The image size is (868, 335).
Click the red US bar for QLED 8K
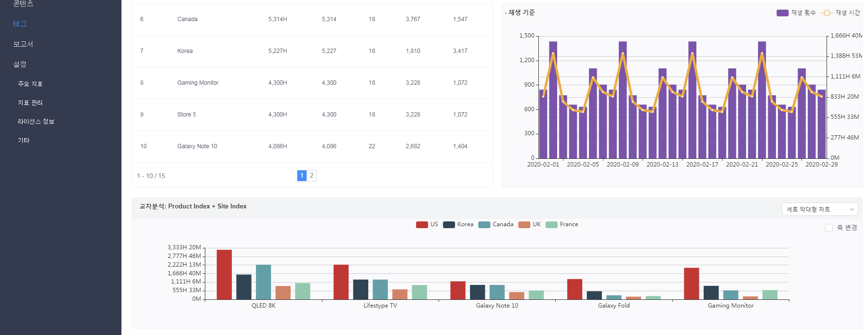pos(224,274)
